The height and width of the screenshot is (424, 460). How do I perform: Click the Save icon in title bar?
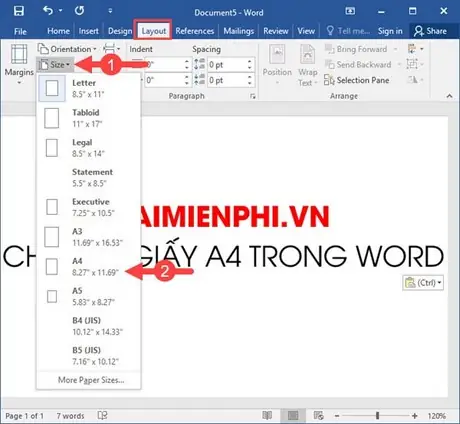pos(19,11)
